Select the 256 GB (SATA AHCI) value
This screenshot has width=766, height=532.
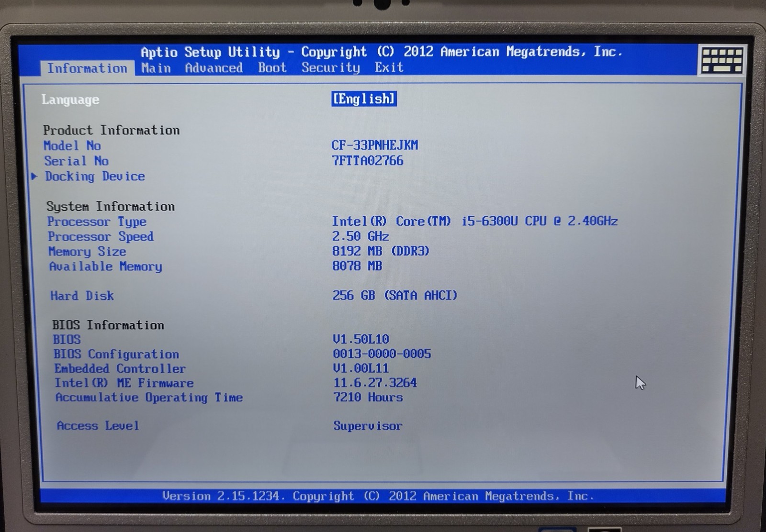[x=395, y=295]
